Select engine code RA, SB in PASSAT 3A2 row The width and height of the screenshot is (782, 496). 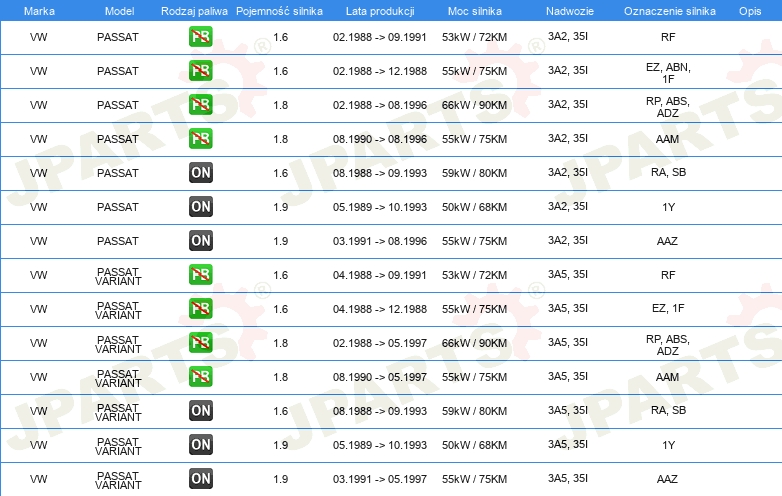point(668,172)
